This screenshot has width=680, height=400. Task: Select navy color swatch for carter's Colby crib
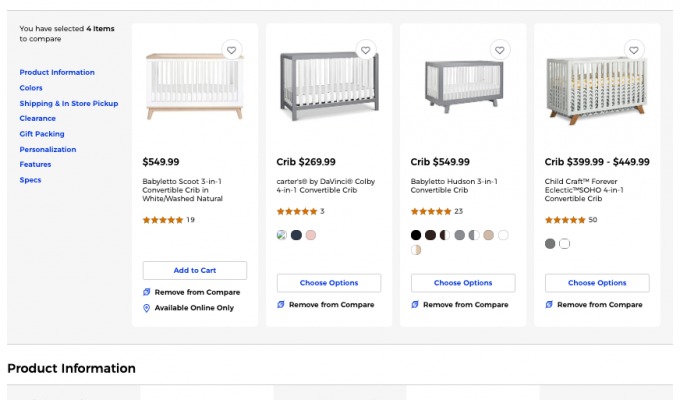pyautogui.click(x=296, y=235)
